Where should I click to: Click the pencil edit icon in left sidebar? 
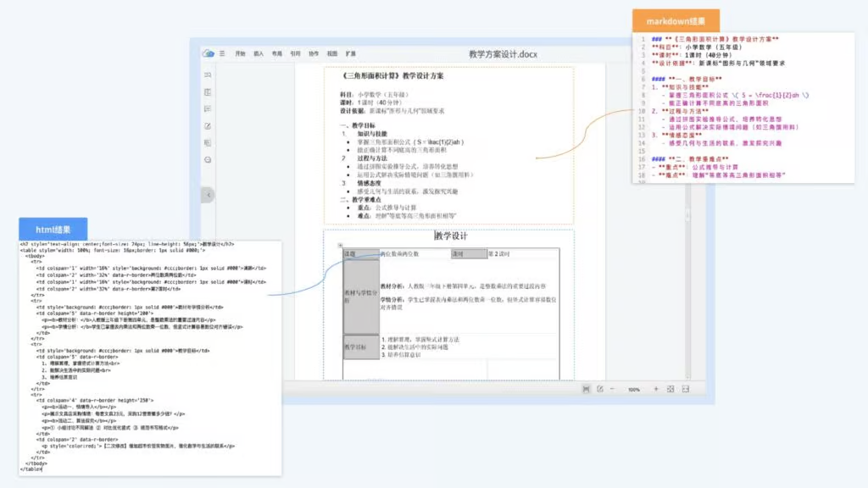pos(208,126)
